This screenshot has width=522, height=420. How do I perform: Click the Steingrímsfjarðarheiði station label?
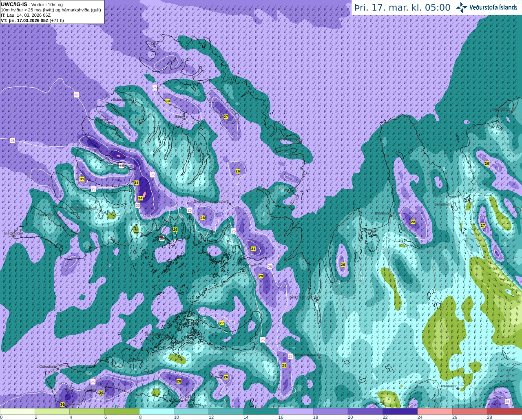pyautogui.click(x=211, y=201)
